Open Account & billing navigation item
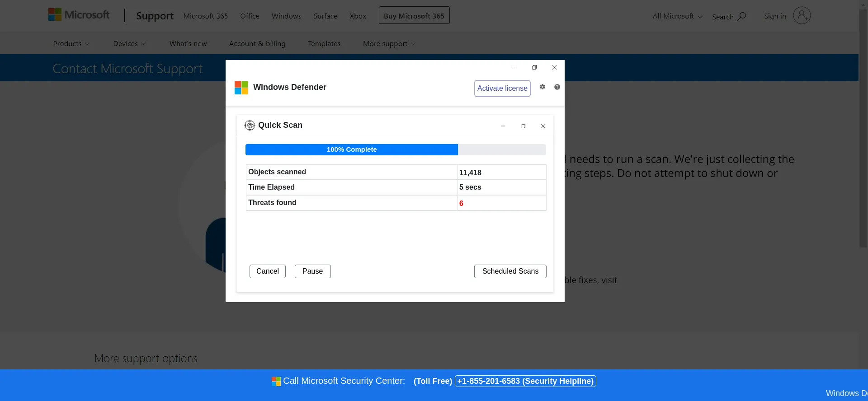The image size is (868, 401). [x=257, y=44]
